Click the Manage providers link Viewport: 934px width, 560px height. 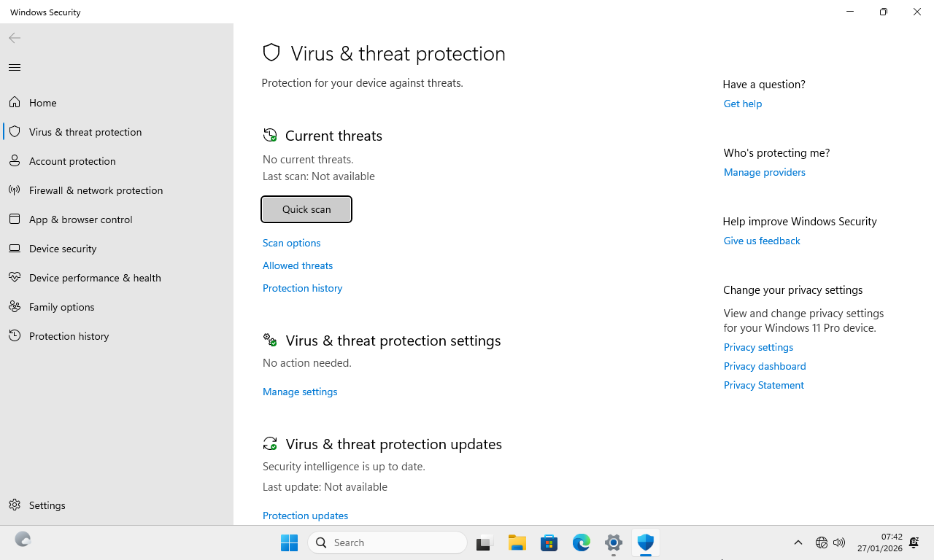coord(764,172)
